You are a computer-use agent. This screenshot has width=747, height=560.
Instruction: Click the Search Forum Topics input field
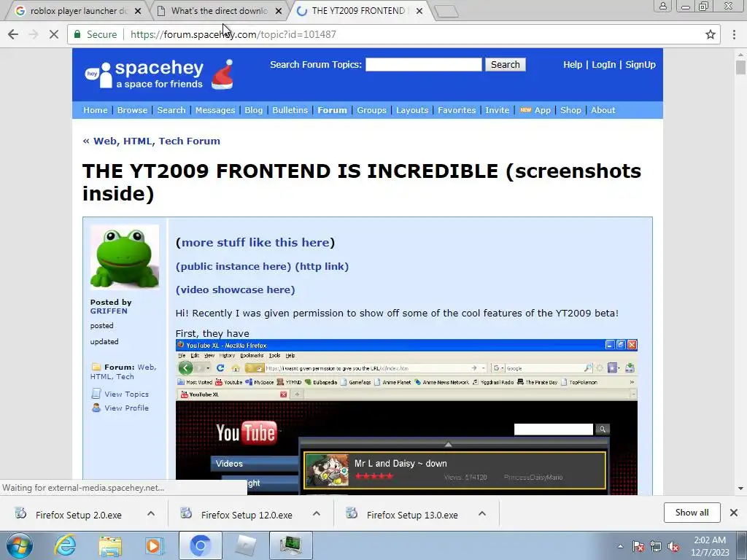click(424, 64)
